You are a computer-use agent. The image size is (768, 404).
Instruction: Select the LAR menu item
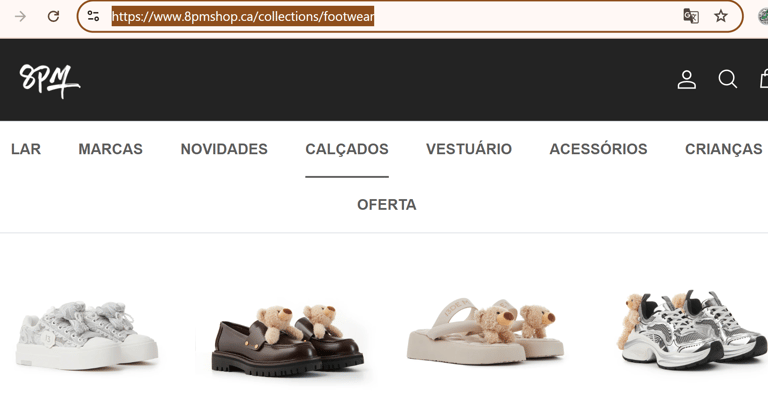click(26, 149)
